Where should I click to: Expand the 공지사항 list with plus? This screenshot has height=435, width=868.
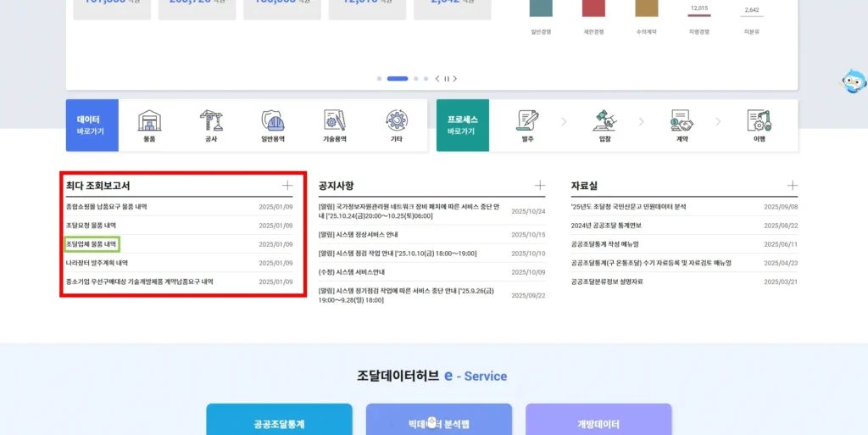540,185
